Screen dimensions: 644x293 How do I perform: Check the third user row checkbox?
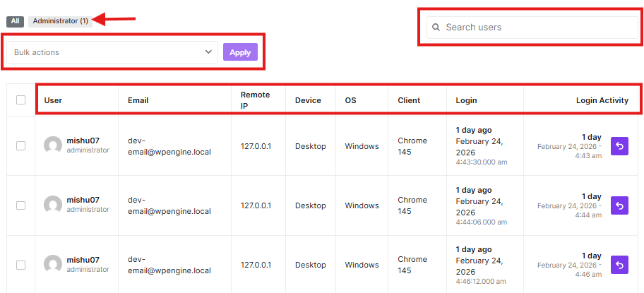(20, 265)
